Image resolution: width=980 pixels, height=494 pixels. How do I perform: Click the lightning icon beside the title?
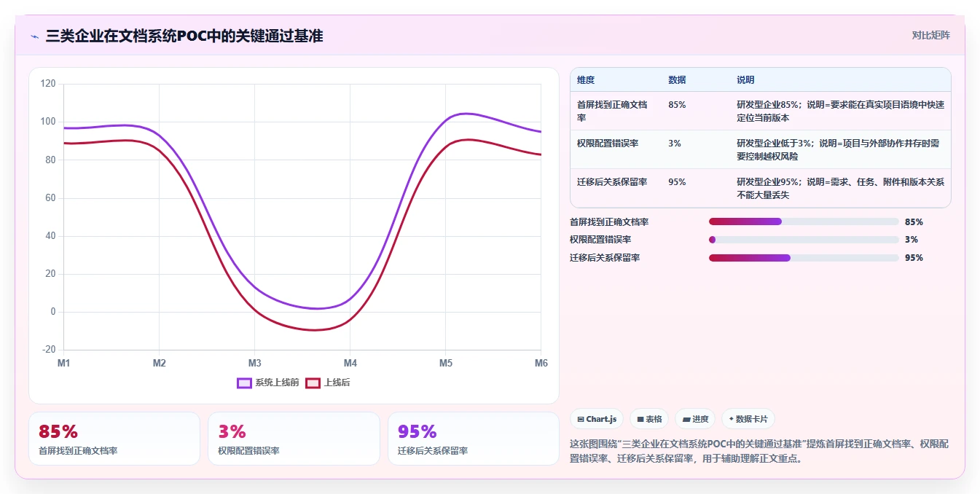(x=34, y=36)
